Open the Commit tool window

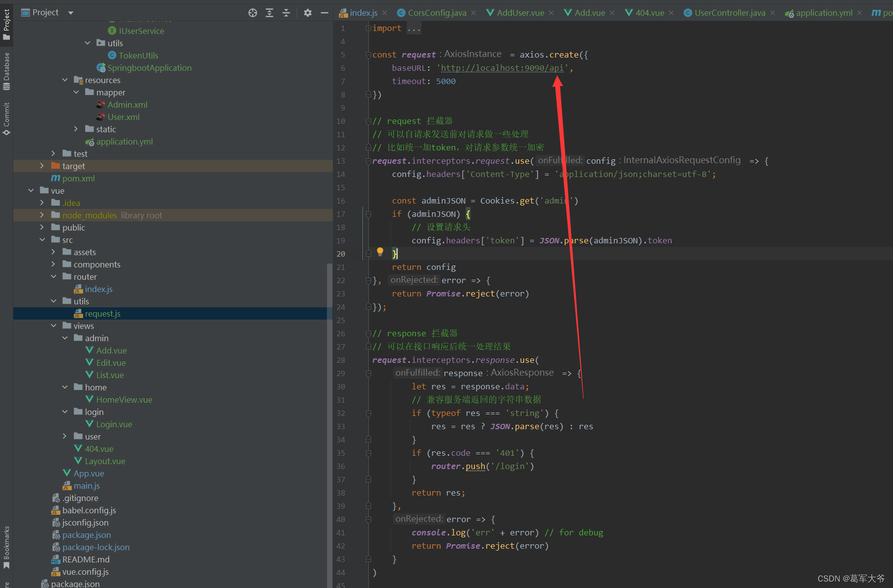(x=6, y=118)
